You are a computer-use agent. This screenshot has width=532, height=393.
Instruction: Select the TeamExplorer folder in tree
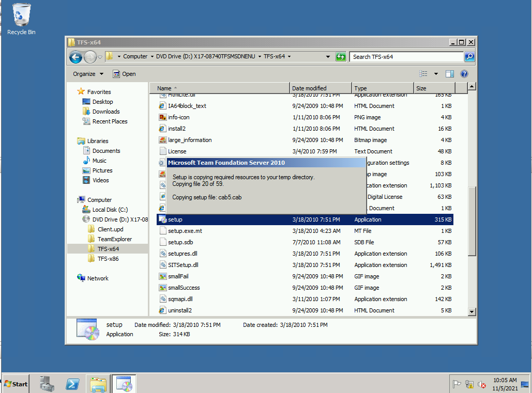pyautogui.click(x=114, y=239)
